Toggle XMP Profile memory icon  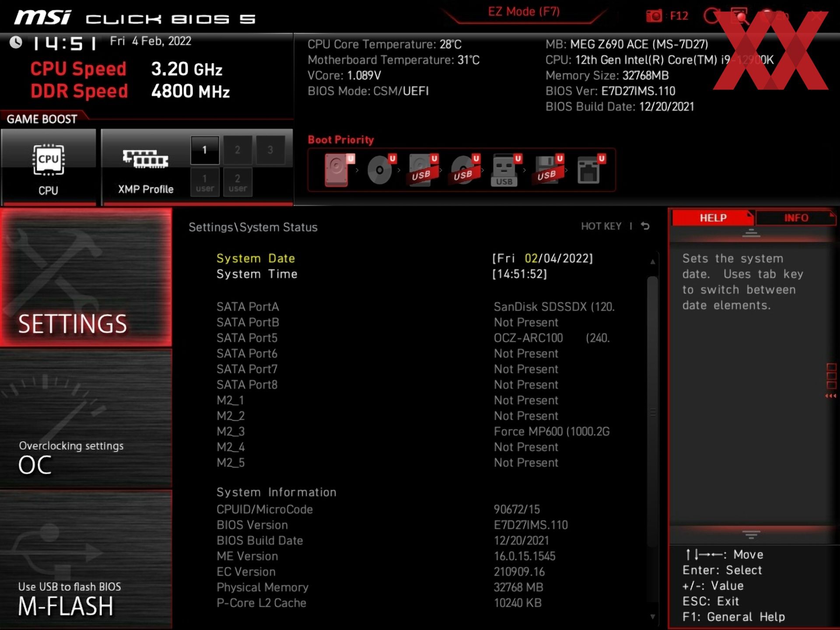click(x=146, y=159)
